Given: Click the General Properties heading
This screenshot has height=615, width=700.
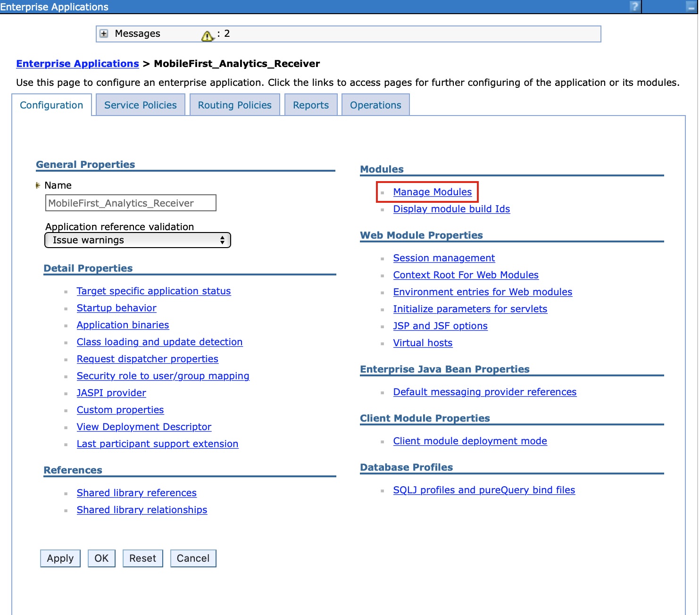Looking at the screenshot, I should 85,165.
